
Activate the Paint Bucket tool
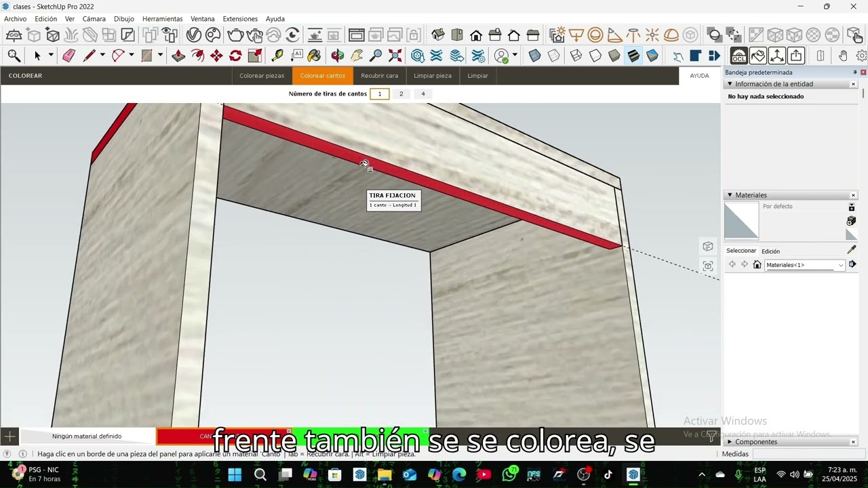[x=314, y=56]
